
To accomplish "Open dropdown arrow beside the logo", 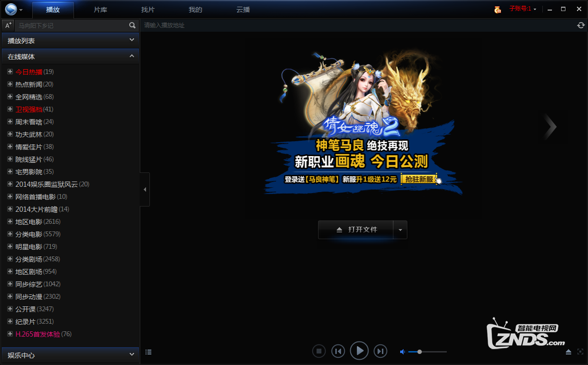I will [x=21, y=10].
